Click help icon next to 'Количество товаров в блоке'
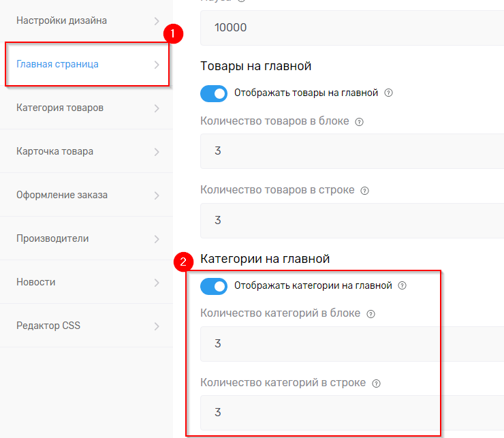 point(360,122)
